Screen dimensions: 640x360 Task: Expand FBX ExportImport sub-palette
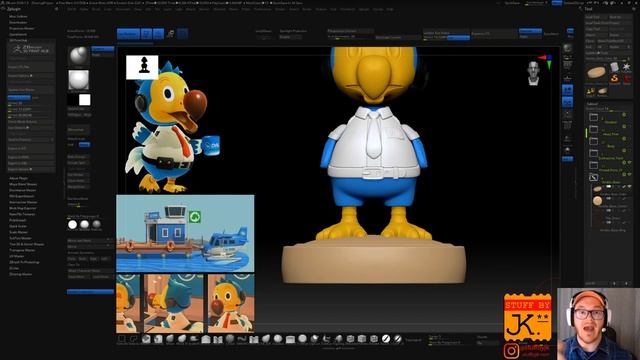(22, 196)
